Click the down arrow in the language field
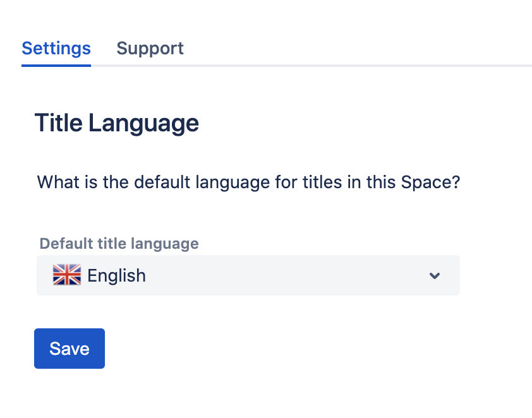 coord(434,275)
